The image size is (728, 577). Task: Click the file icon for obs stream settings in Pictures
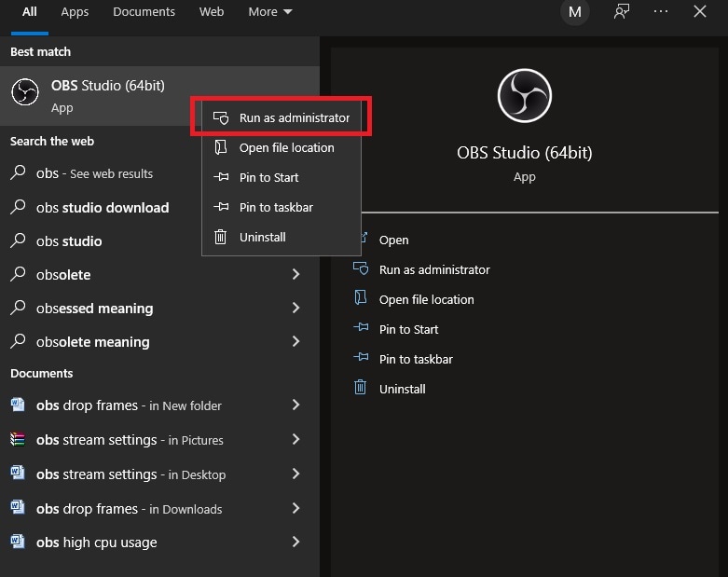(18, 439)
